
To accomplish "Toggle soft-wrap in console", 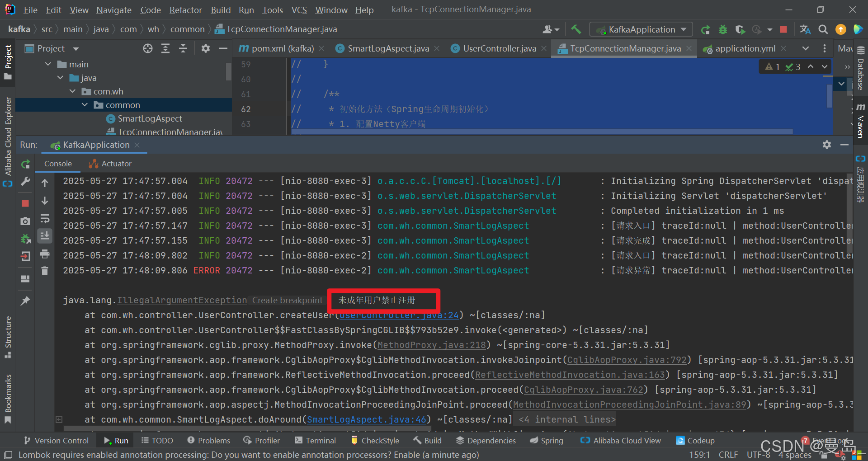I will 45,219.
